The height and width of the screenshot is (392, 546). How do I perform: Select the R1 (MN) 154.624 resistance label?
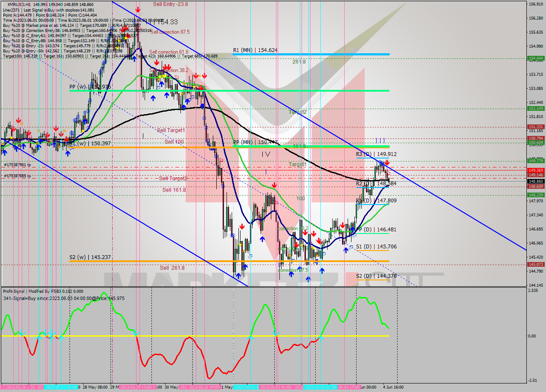pyautogui.click(x=255, y=50)
